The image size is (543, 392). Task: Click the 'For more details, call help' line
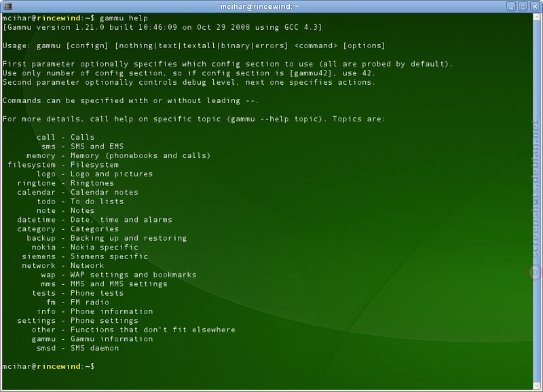click(193, 119)
